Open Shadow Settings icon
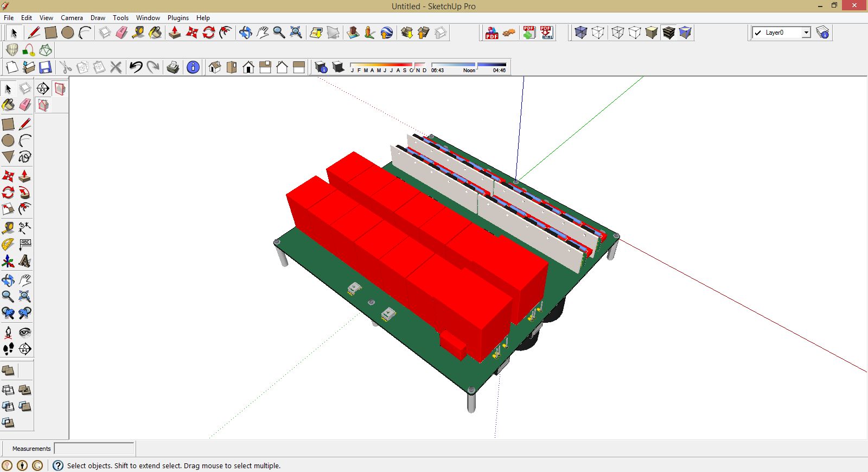868x472 pixels. [321, 67]
